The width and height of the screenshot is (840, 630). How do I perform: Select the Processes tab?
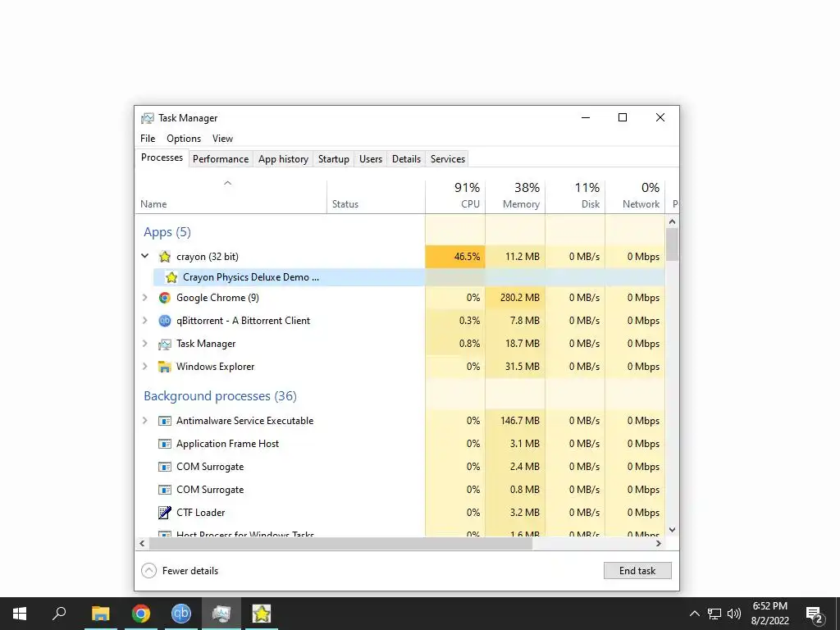(x=162, y=157)
